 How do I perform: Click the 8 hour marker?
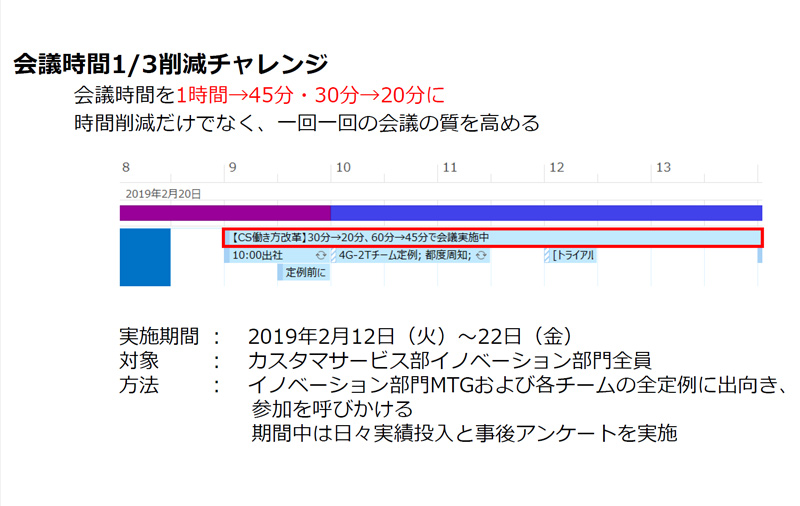pyautogui.click(x=126, y=167)
